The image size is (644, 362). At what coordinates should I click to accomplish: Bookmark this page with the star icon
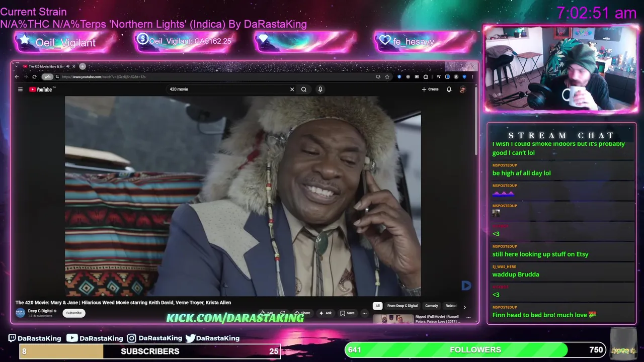(x=387, y=77)
